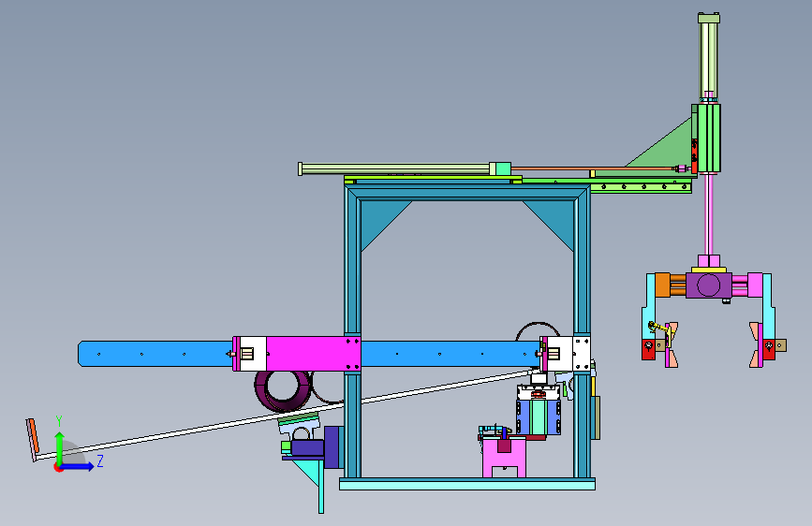Select the orange pedal plate at far left

point(33,436)
